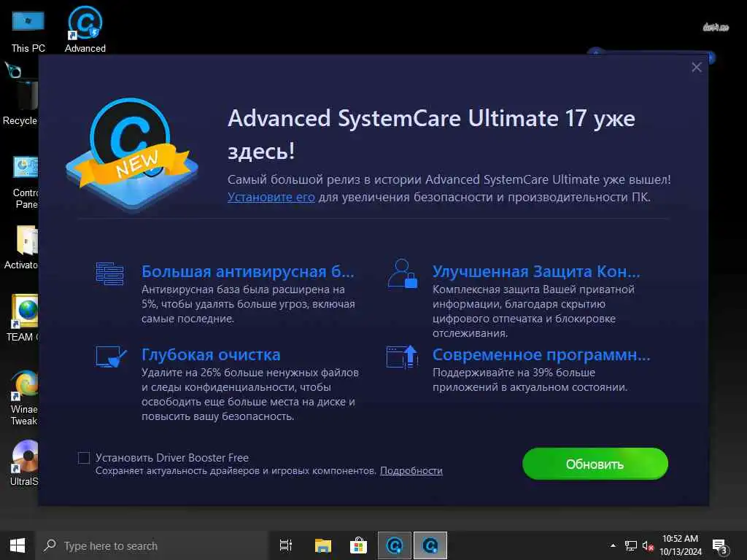747x560 pixels.
Task: Click the privacy protection person-lock icon
Action: click(x=403, y=273)
